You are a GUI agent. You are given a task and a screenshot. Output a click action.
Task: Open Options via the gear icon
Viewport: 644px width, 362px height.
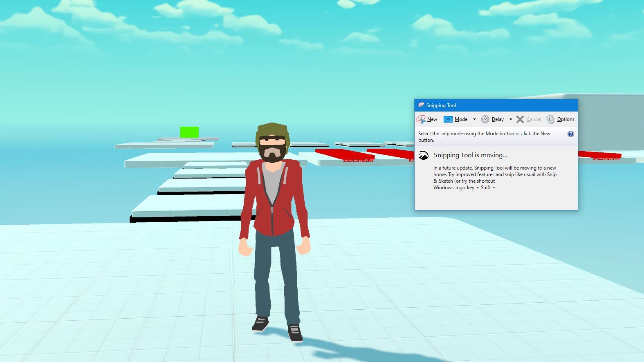pos(550,119)
